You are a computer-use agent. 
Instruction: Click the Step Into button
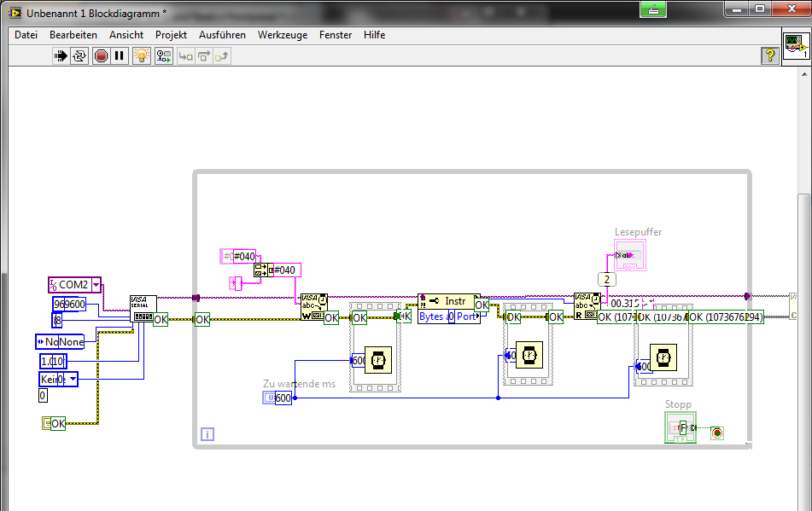point(185,56)
